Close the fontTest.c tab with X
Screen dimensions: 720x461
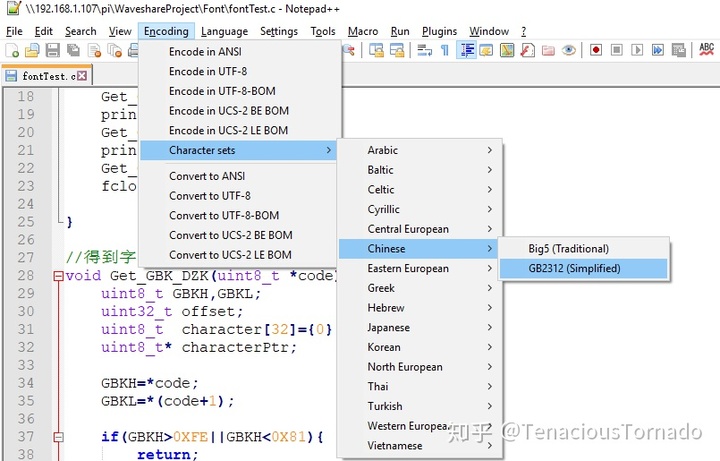click(x=82, y=76)
